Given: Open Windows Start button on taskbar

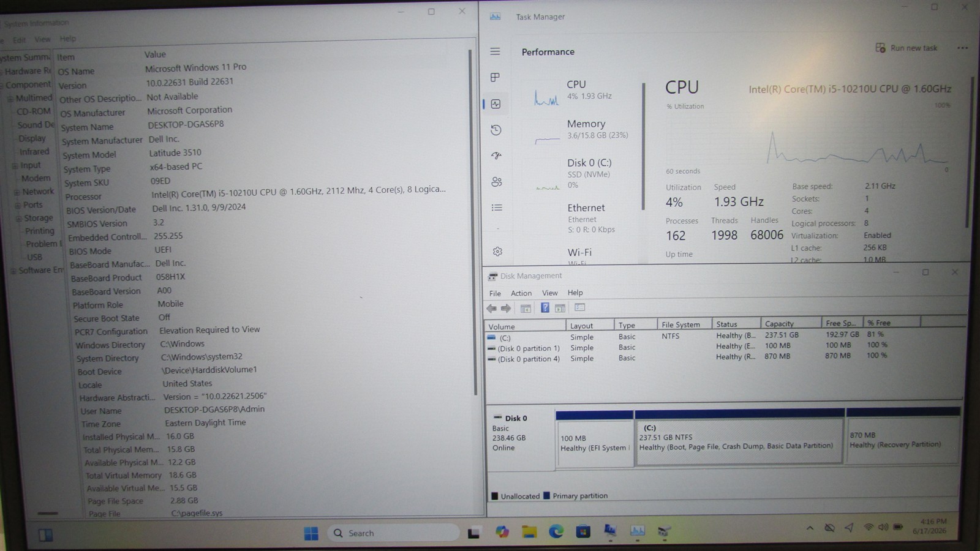Looking at the screenshot, I should pos(311,533).
